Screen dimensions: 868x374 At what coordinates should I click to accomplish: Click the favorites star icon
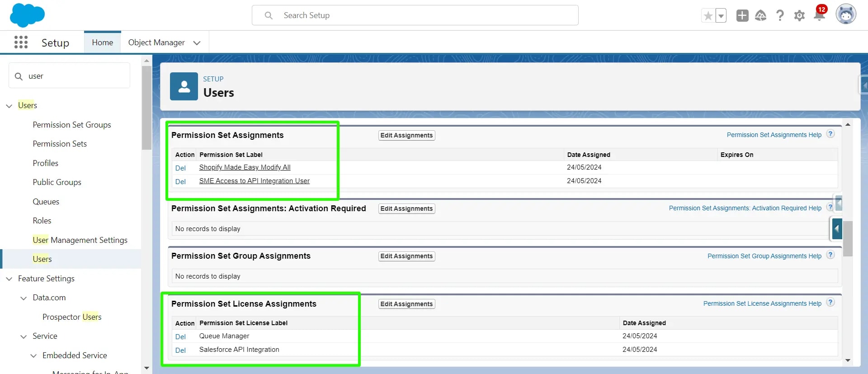coord(708,16)
